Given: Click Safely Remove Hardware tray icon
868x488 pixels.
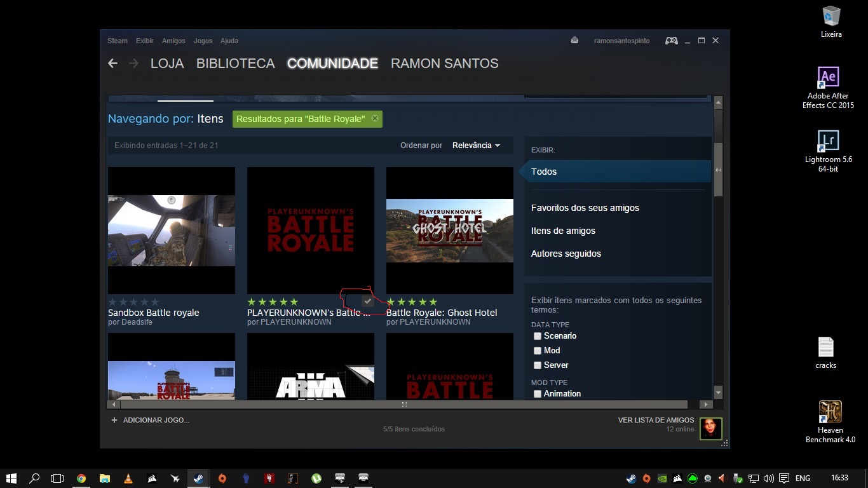Looking at the screenshot, I should 738,478.
